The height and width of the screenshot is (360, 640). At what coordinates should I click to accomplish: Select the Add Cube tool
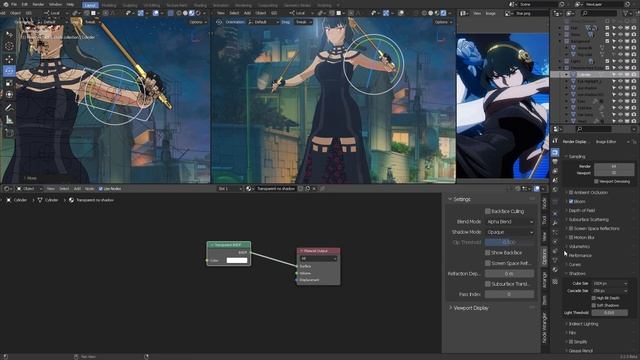(9, 132)
